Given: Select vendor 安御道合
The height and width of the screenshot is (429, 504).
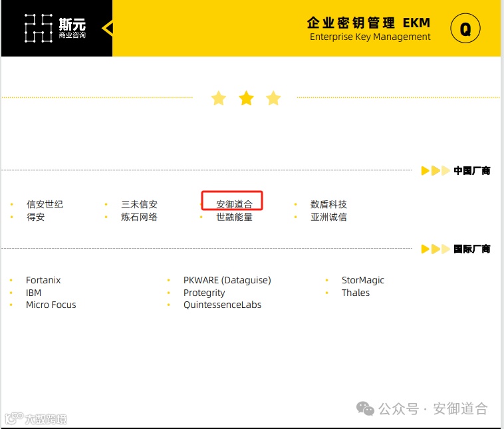Looking at the screenshot, I should pos(234,204).
